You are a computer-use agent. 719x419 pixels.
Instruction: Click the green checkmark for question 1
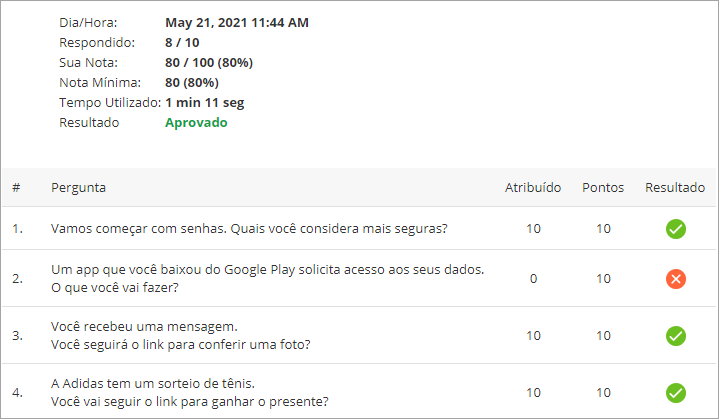tap(675, 229)
